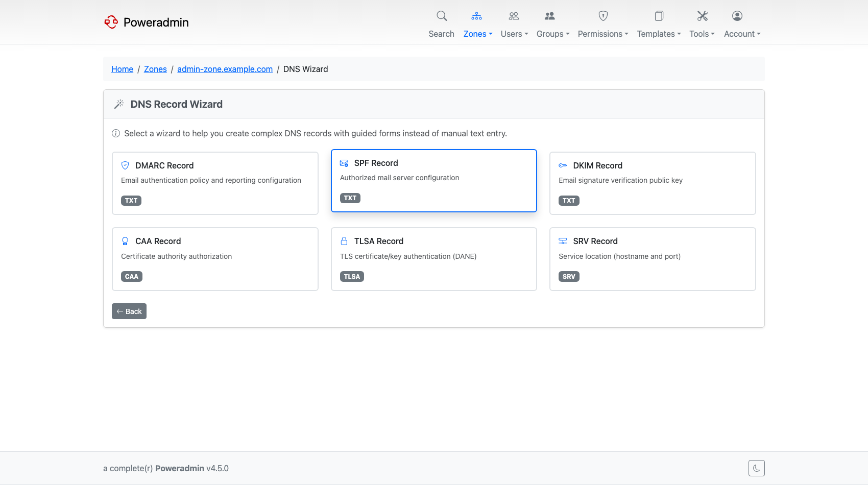Open the Home breadcrumb link
The image size is (868, 485).
[122, 69]
